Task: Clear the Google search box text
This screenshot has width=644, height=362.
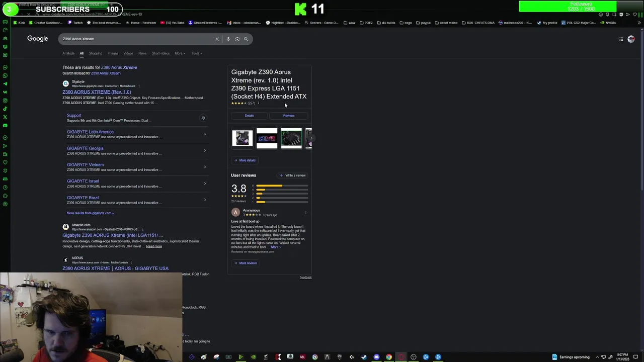Action: [217, 39]
